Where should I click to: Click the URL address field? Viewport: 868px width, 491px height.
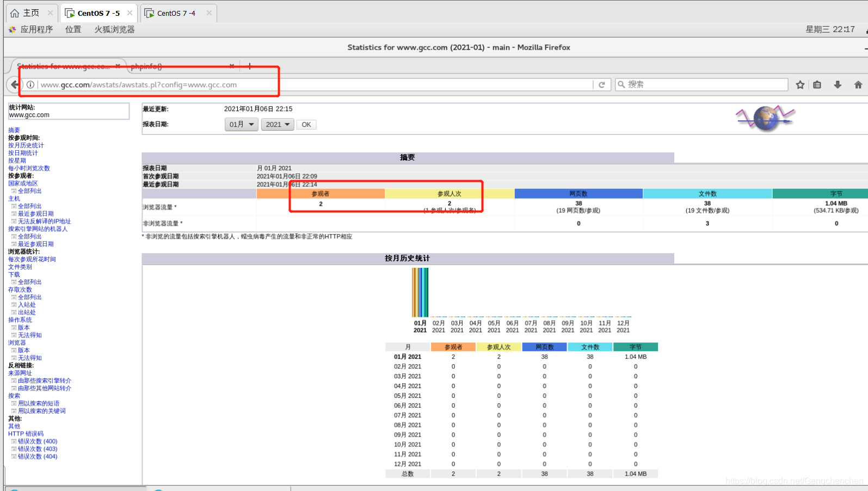pos(316,84)
